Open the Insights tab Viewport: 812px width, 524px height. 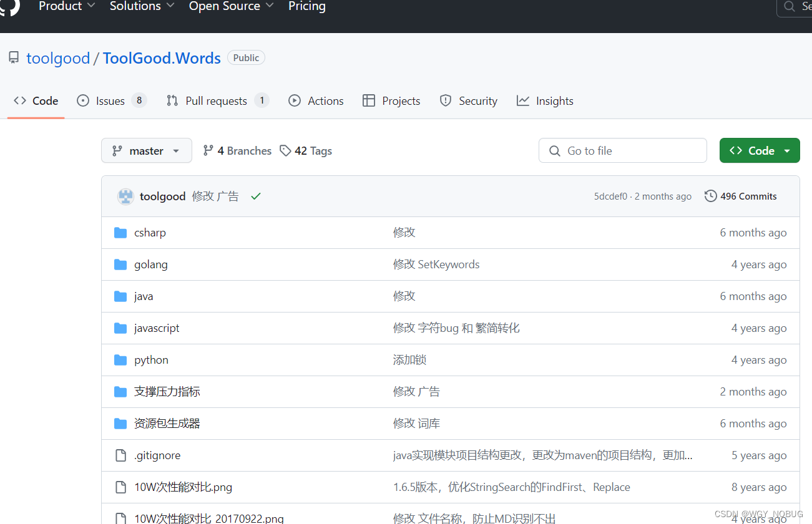point(545,100)
